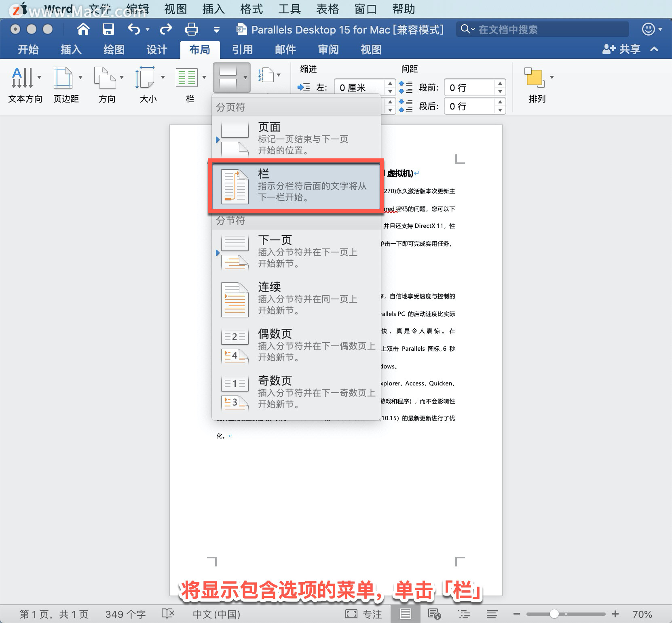
Task: Expand the Orientation dropdown arrow
Action: click(122, 77)
